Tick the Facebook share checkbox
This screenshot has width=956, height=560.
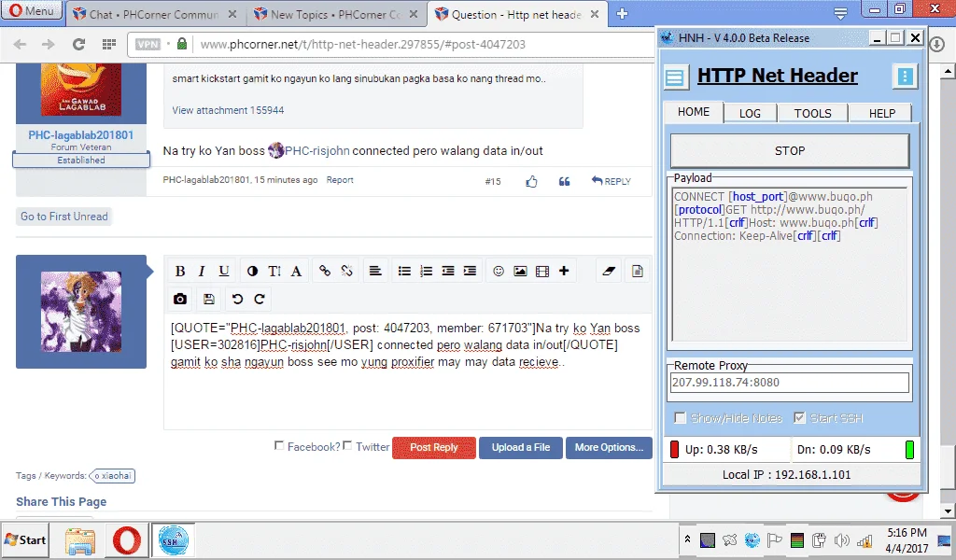[278, 445]
